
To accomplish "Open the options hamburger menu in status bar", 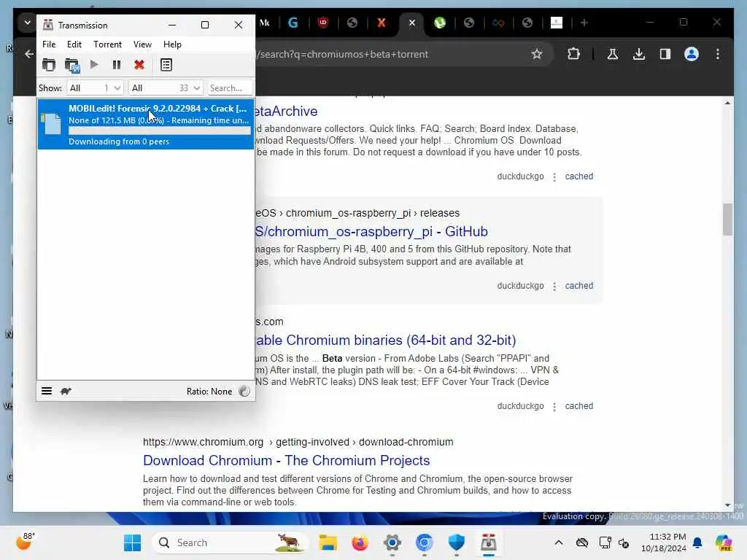I will [x=47, y=391].
